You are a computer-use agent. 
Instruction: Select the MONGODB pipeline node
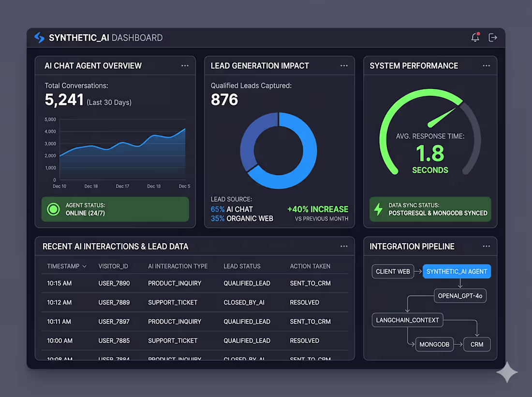[434, 344]
